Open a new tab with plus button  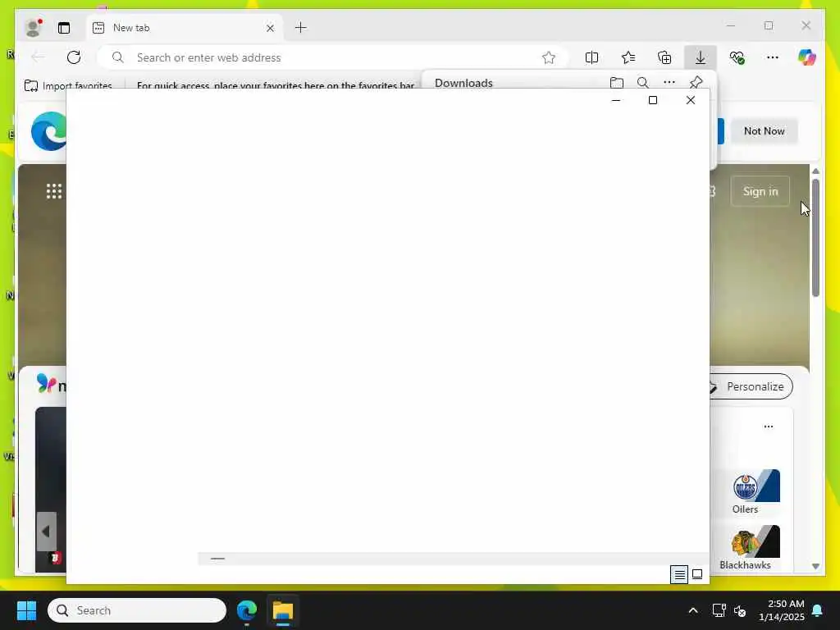point(301,27)
